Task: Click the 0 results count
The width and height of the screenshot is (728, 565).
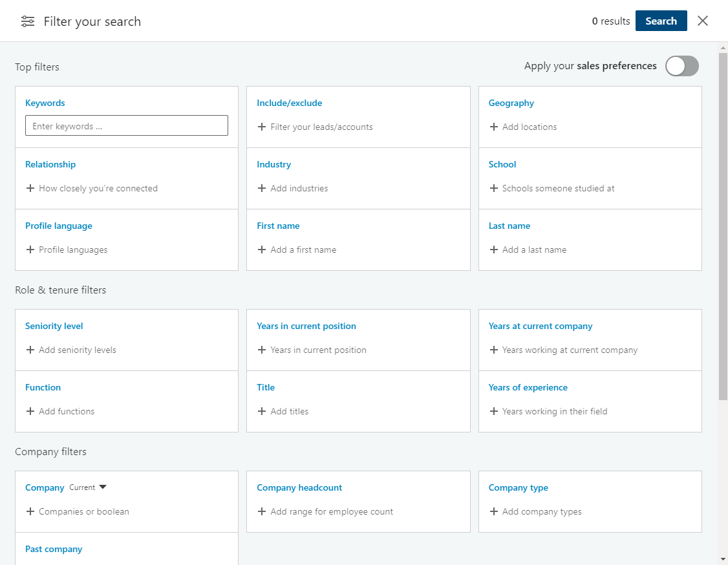Action: click(610, 21)
